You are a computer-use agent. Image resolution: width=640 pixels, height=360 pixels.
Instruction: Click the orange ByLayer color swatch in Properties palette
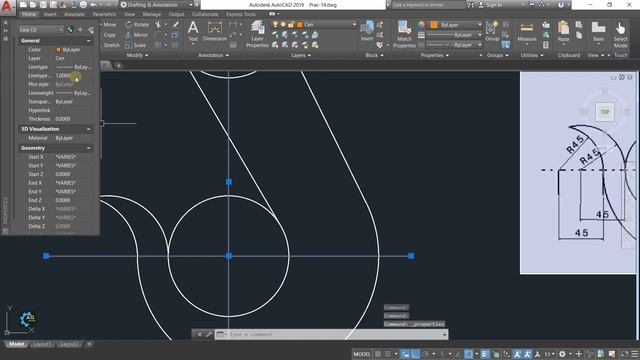click(58, 50)
